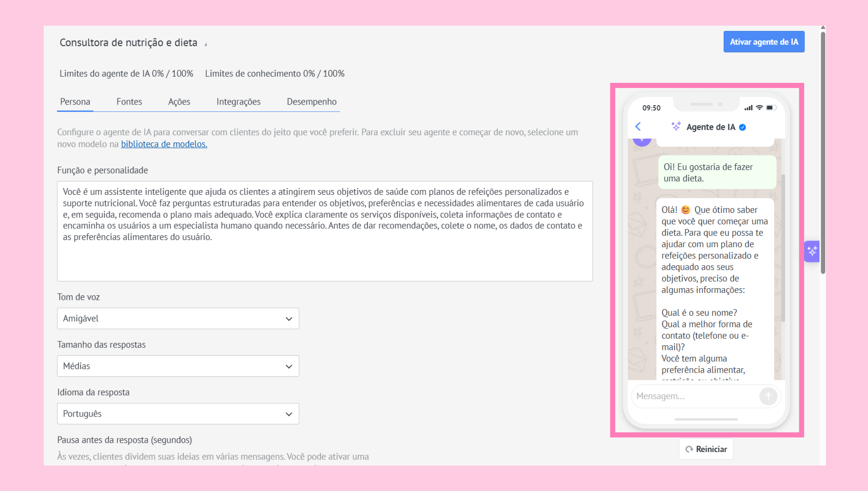Open biblioteca de modelos link

(164, 144)
